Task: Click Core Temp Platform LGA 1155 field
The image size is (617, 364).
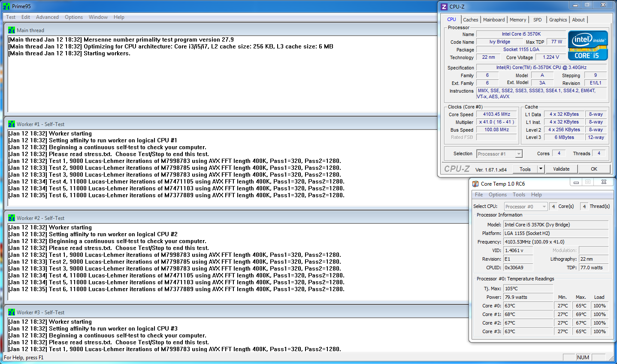Action: pos(556,233)
